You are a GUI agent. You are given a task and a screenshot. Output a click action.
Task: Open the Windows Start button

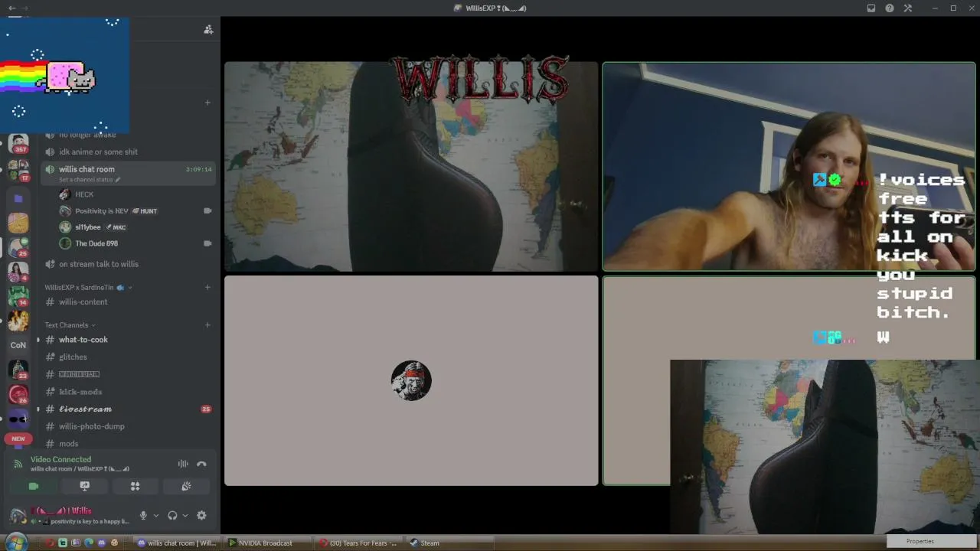16,543
